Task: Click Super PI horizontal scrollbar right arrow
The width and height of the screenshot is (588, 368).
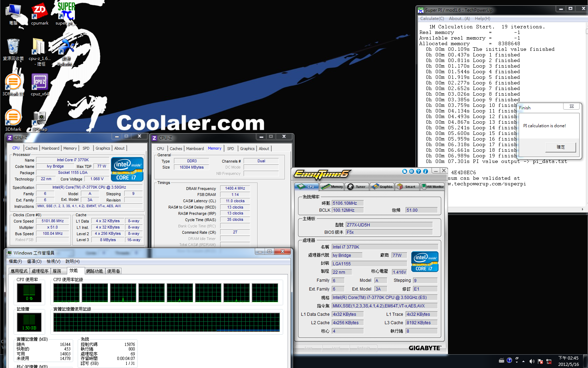Action: tap(582, 210)
